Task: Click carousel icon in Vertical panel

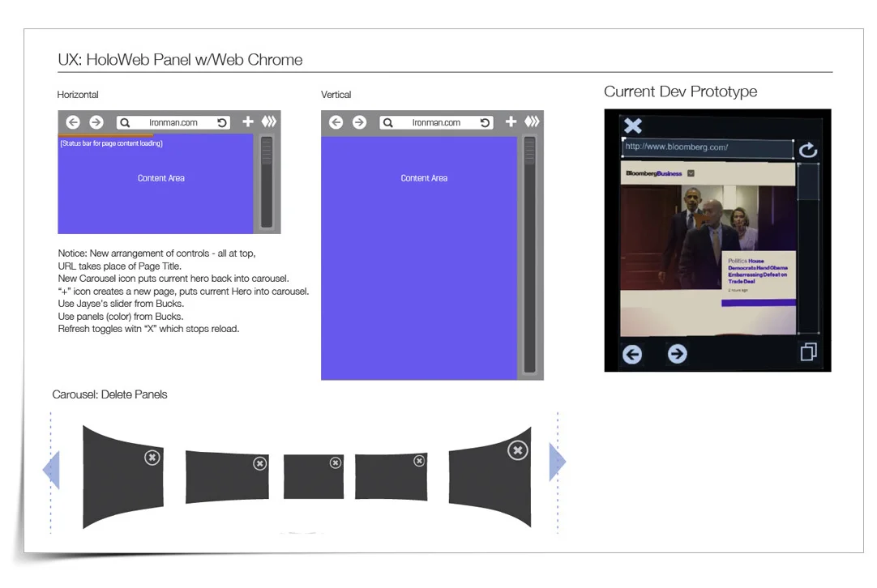Action: (x=532, y=121)
